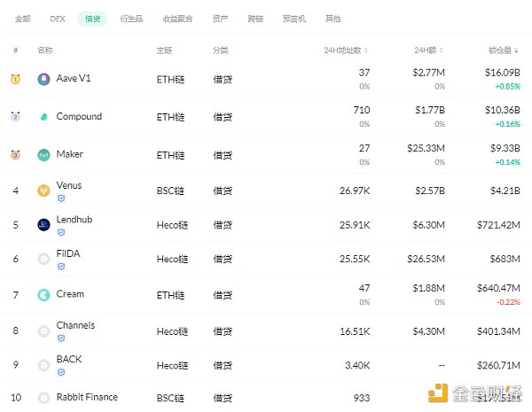Select the 预言机 category tab
532x412 pixels.
tap(294, 19)
